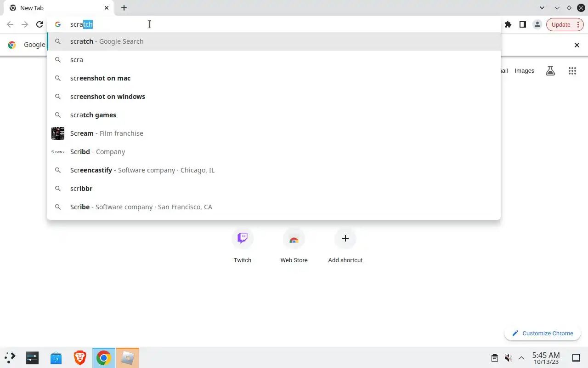Expand hidden system tray icons

[521, 358]
